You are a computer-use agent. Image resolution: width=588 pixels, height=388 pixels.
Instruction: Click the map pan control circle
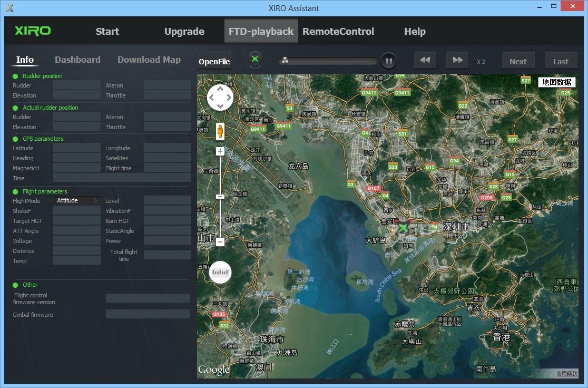point(220,98)
